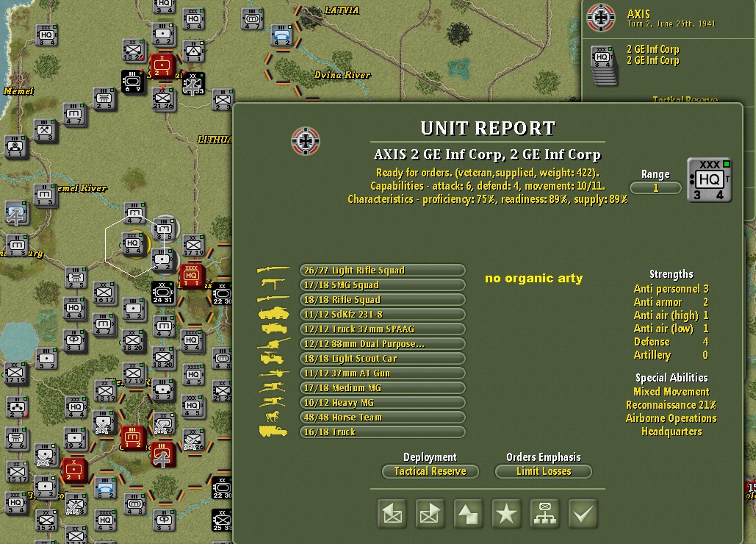Image resolution: width=756 pixels, height=544 pixels.
Task: Click the Turn 2, June 25th, 1941 label
Action: click(x=672, y=24)
